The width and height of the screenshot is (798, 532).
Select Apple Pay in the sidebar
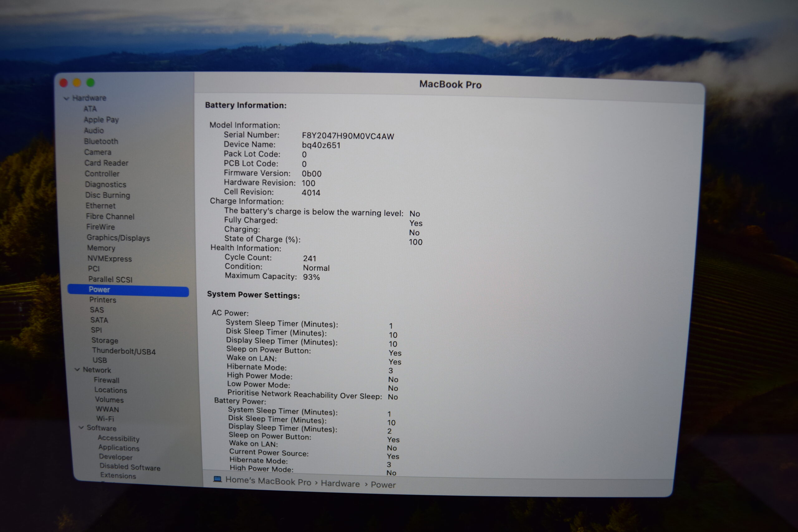pyautogui.click(x=101, y=120)
